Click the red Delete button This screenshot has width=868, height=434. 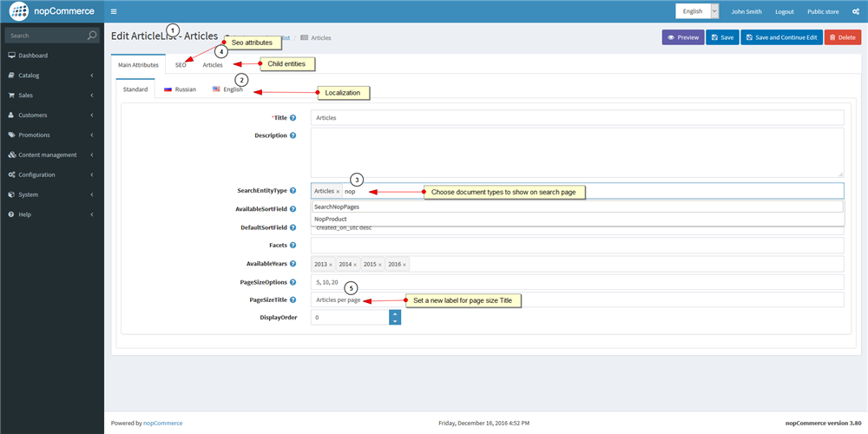click(842, 37)
